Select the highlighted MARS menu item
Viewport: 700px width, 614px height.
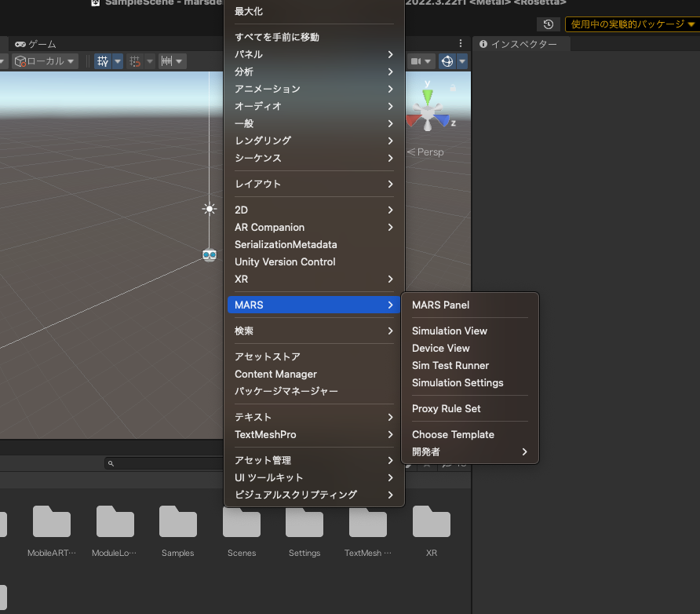314,305
